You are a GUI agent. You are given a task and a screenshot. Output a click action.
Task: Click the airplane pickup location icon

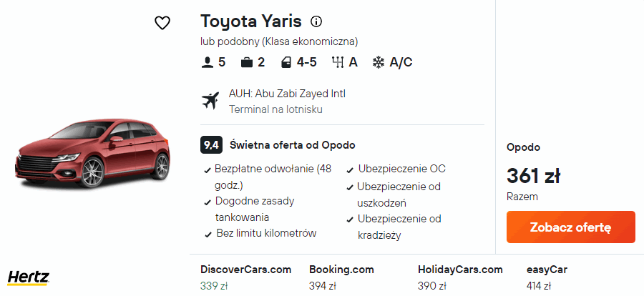point(210,101)
